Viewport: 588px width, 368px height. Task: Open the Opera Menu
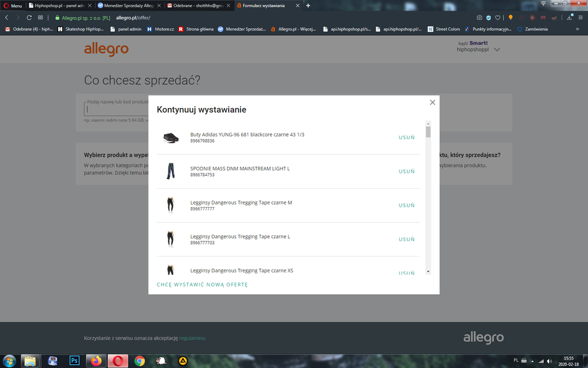click(x=13, y=5)
